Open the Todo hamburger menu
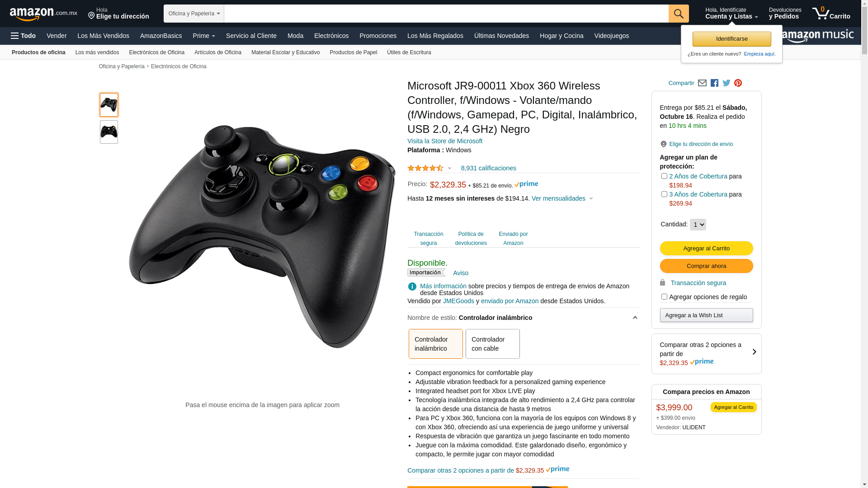This screenshot has height=488, width=868. (23, 36)
